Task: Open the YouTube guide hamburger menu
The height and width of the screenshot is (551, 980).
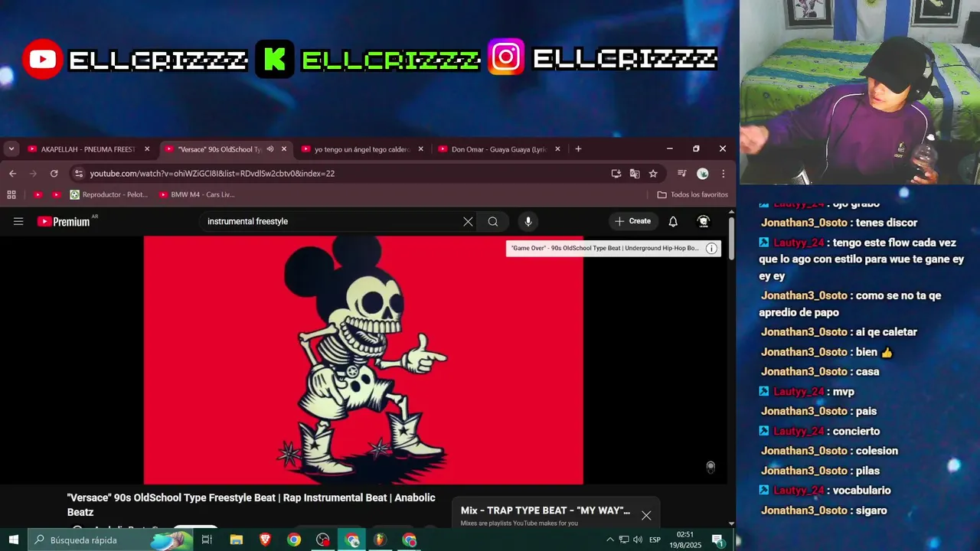Action: point(18,221)
